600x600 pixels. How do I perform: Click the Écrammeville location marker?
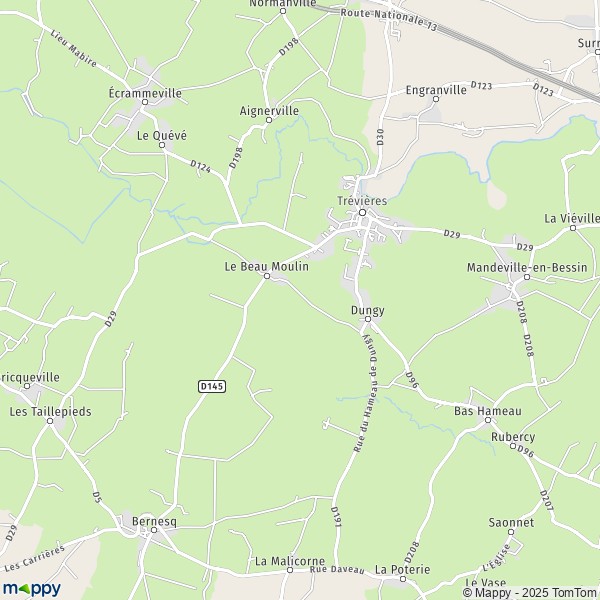click(x=145, y=102)
